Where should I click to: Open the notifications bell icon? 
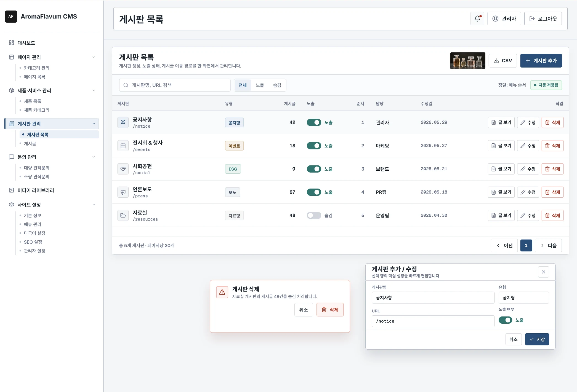[x=477, y=18]
